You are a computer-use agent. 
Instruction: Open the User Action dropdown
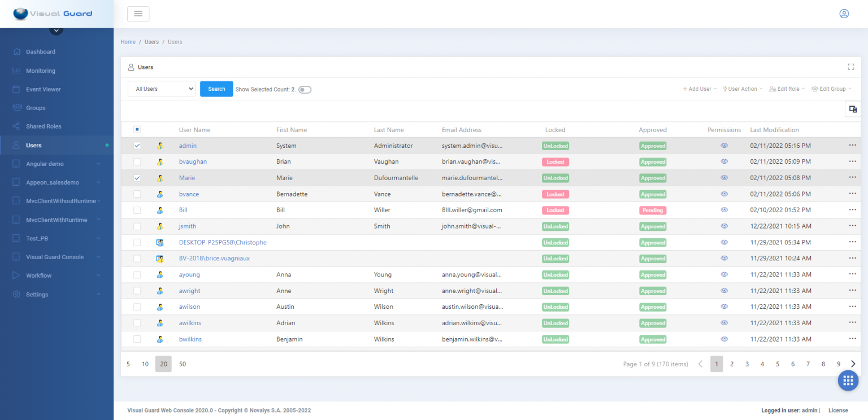tap(743, 89)
